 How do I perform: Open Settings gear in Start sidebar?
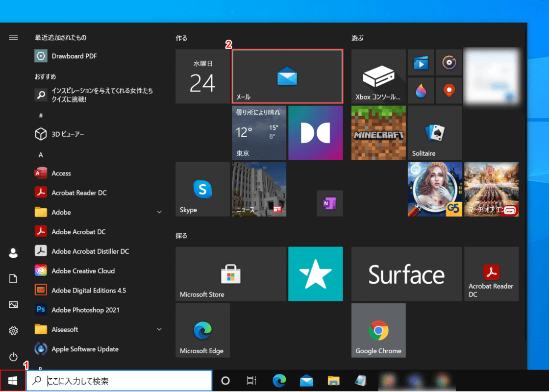[x=13, y=330]
